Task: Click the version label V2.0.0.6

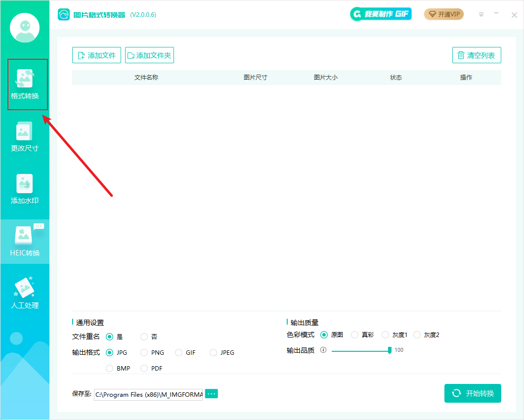Action: (143, 15)
